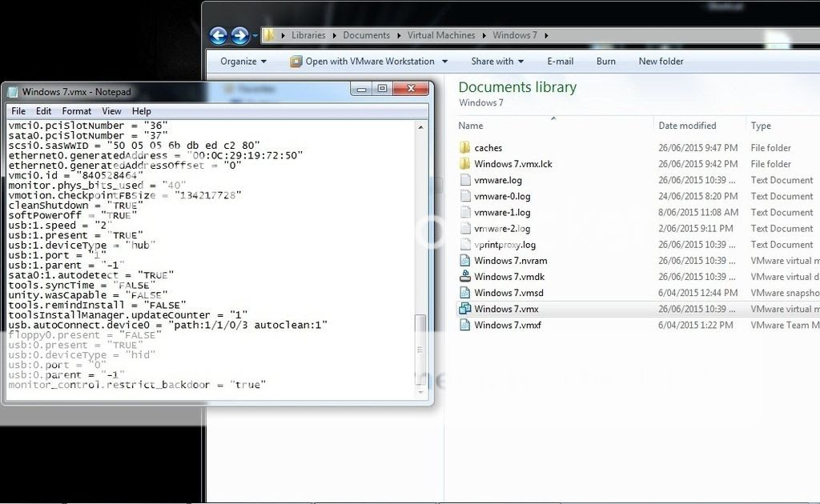The width and height of the screenshot is (820, 504).
Task: Go forward with Explorer Forward arrow
Action: pos(240,35)
